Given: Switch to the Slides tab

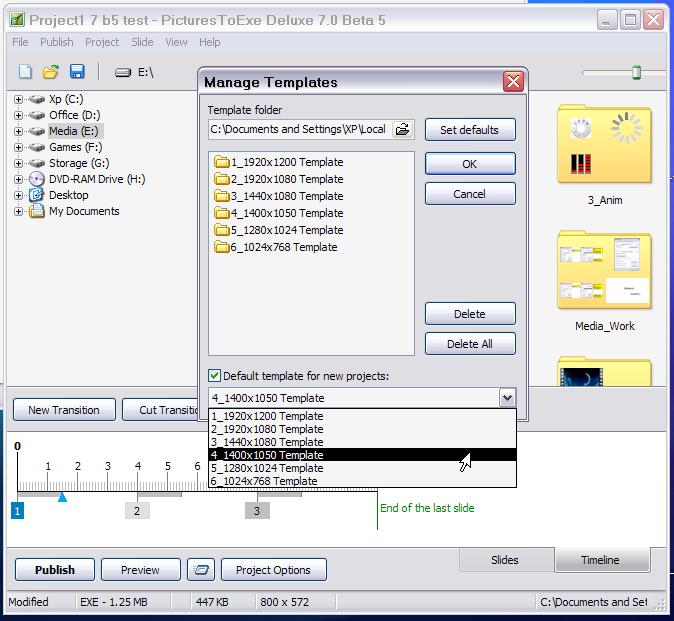Looking at the screenshot, I should 505,560.
